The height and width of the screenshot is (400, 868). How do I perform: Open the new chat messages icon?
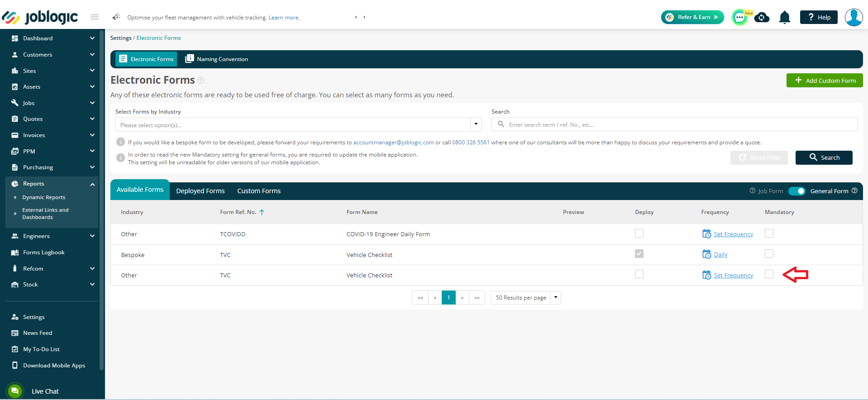coord(739,18)
